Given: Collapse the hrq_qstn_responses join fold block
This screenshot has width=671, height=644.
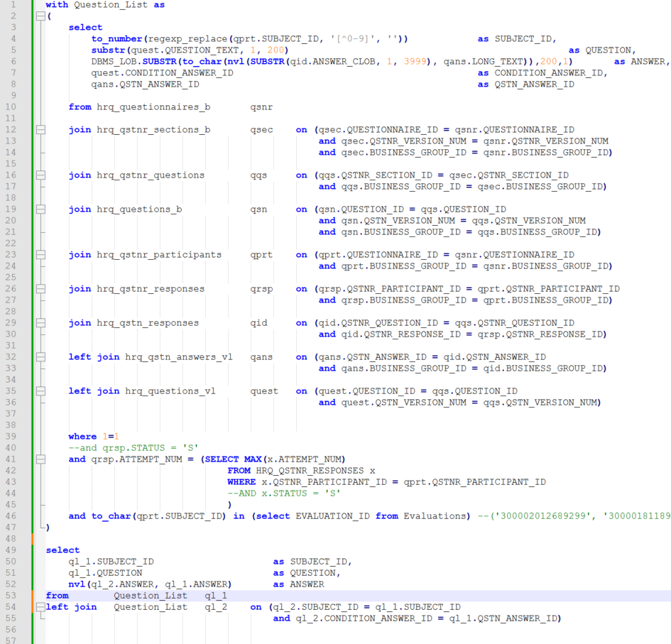Looking at the screenshot, I should (x=40, y=323).
